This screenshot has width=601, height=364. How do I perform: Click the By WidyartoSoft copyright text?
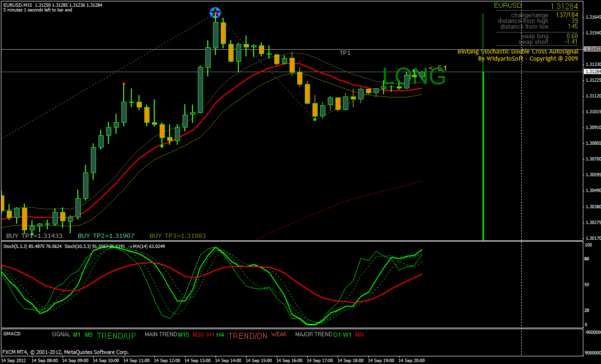coord(528,59)
